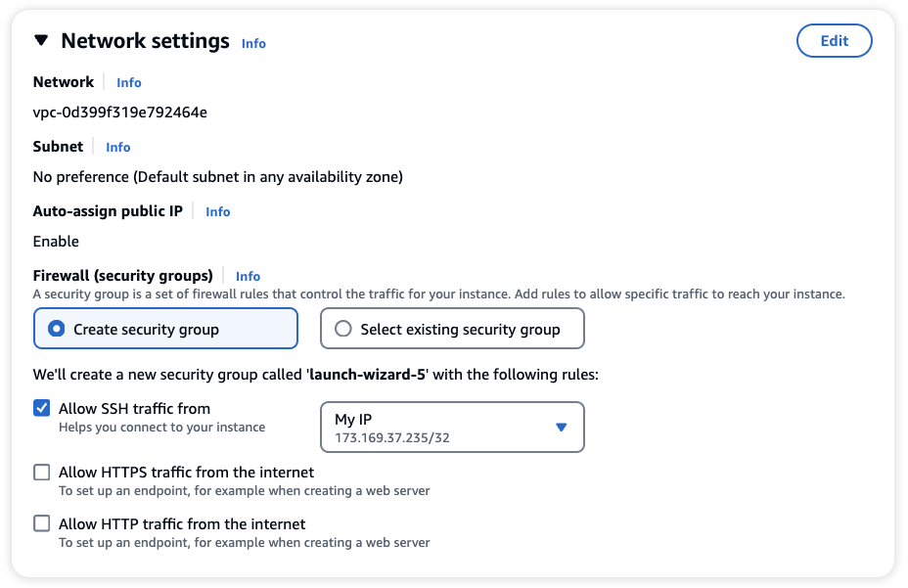This screenshot has height=588, width=908.
Task: Click the launch-wizard-5 security group name
Action: 368,375
